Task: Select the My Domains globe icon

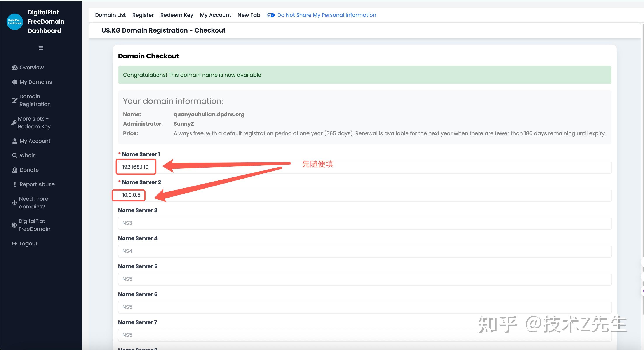Action: click(14, 82)
